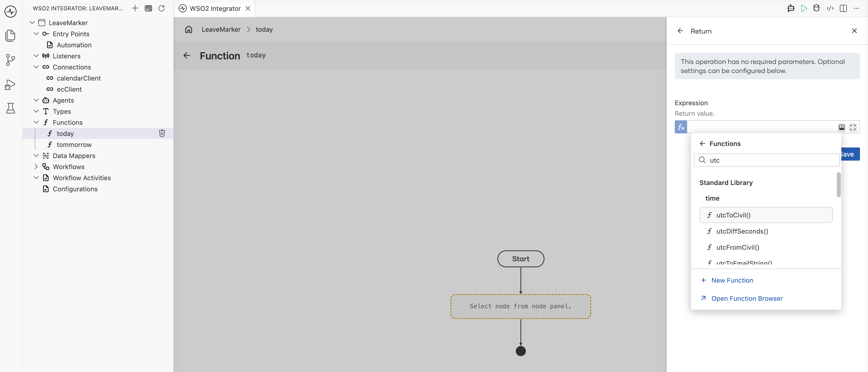Open the Run and Debug sidebar icon
This screenshot has width=868, height=372.
(11, 85)
